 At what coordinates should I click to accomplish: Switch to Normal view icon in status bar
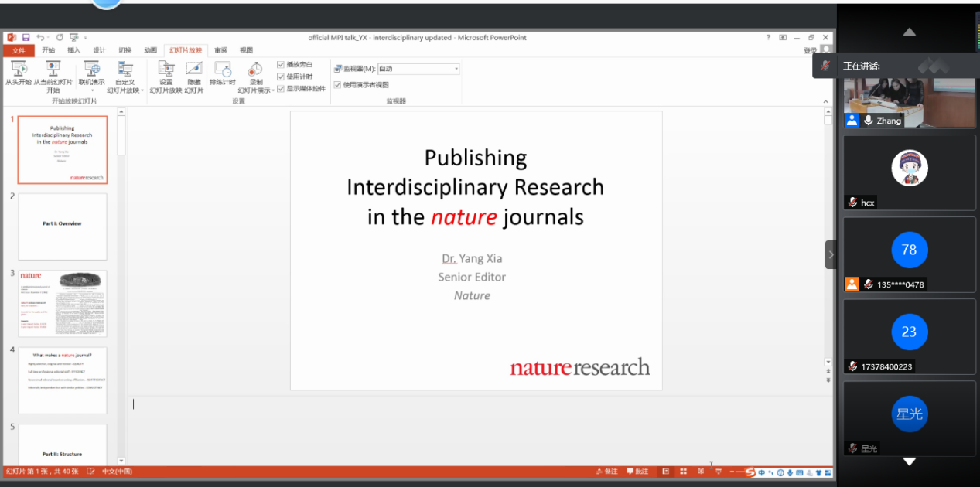(x=666, y=472)
